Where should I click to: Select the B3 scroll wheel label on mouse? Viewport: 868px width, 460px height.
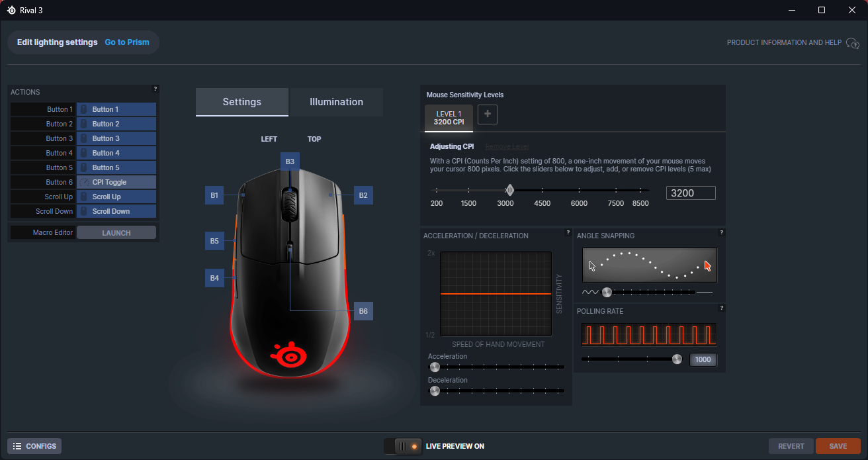pos(290,161)
